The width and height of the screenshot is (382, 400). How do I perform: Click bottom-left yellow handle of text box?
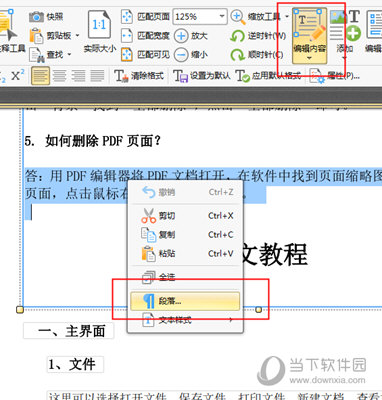20,310
